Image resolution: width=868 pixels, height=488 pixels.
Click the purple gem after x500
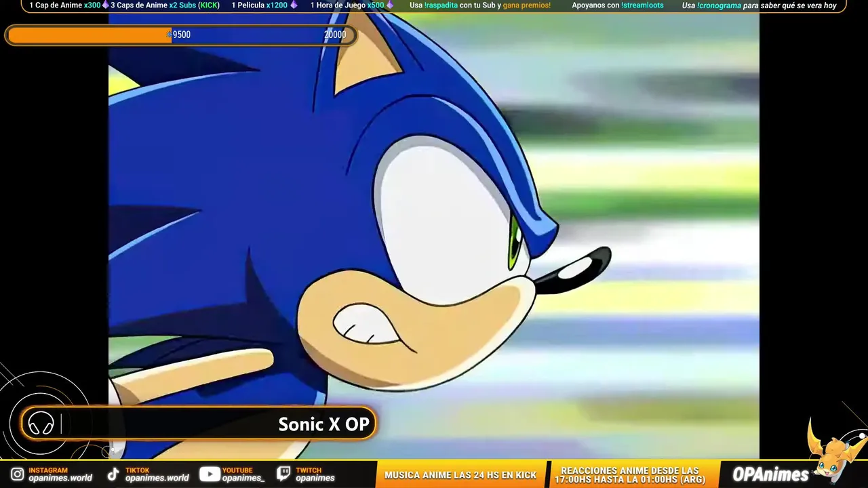point(389,5)
